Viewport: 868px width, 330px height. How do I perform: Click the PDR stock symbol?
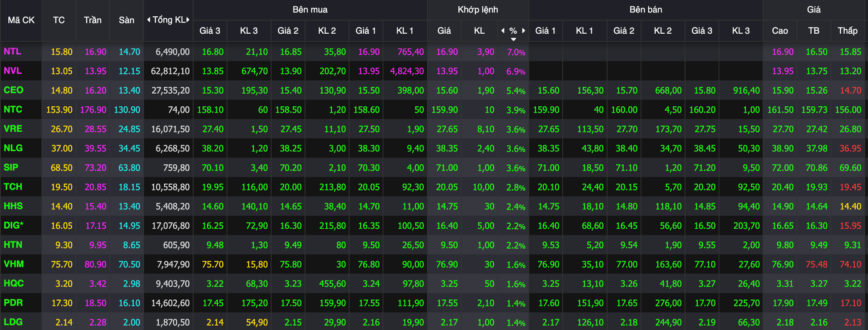click(13, 303)
